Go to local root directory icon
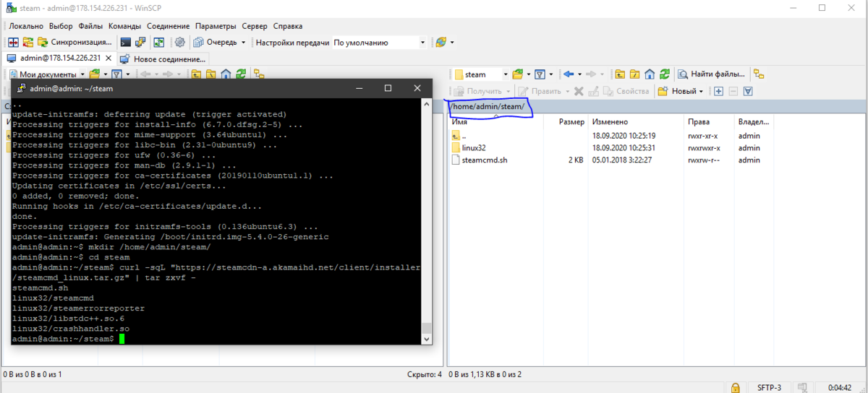The height and width of the screenshot is (393, 868). [x=210, y=74]
